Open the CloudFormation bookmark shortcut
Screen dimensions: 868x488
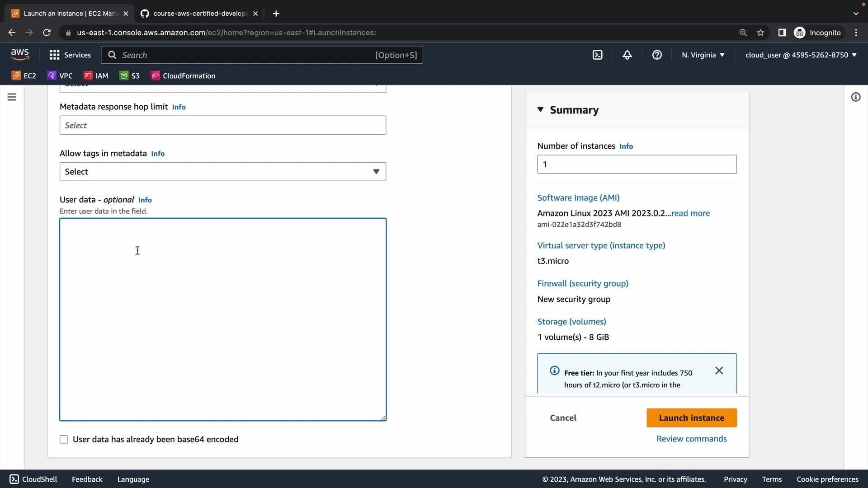[183, 76]
